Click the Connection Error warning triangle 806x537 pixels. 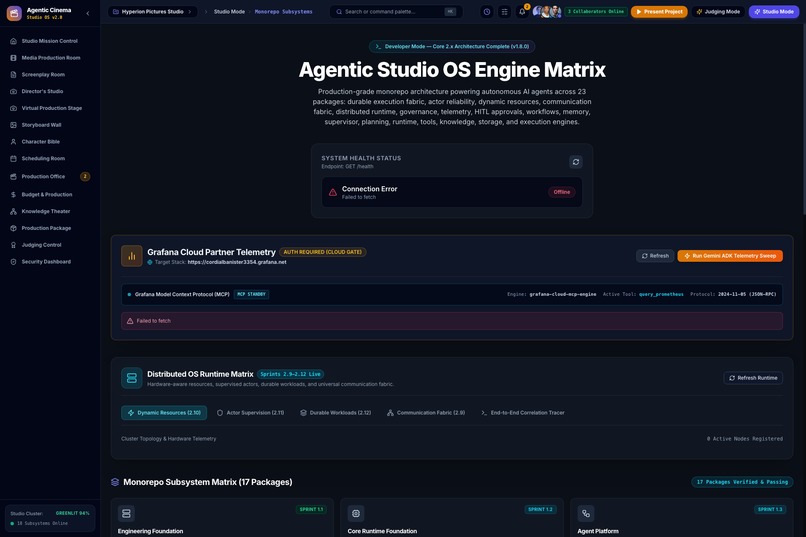(x=333, y=192)
